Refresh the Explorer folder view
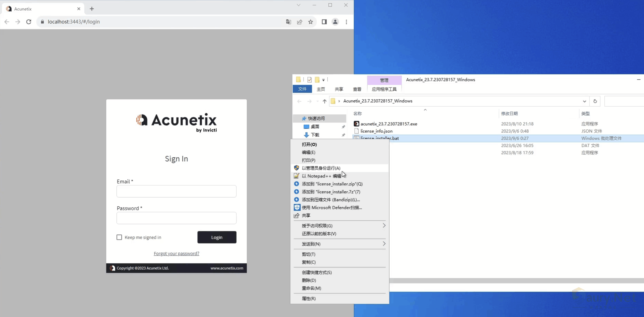The height and width of the screenshot is (317, 644). coord(595,101)
